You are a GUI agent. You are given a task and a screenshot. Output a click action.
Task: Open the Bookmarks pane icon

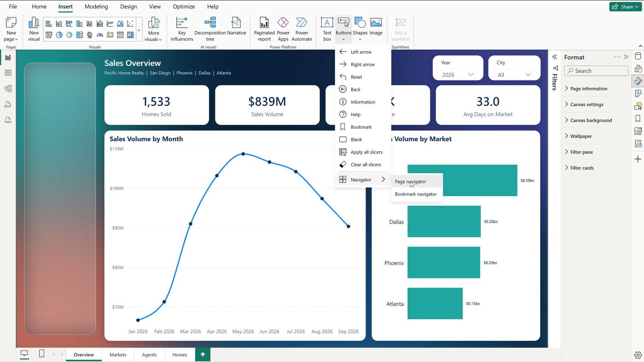638,119
